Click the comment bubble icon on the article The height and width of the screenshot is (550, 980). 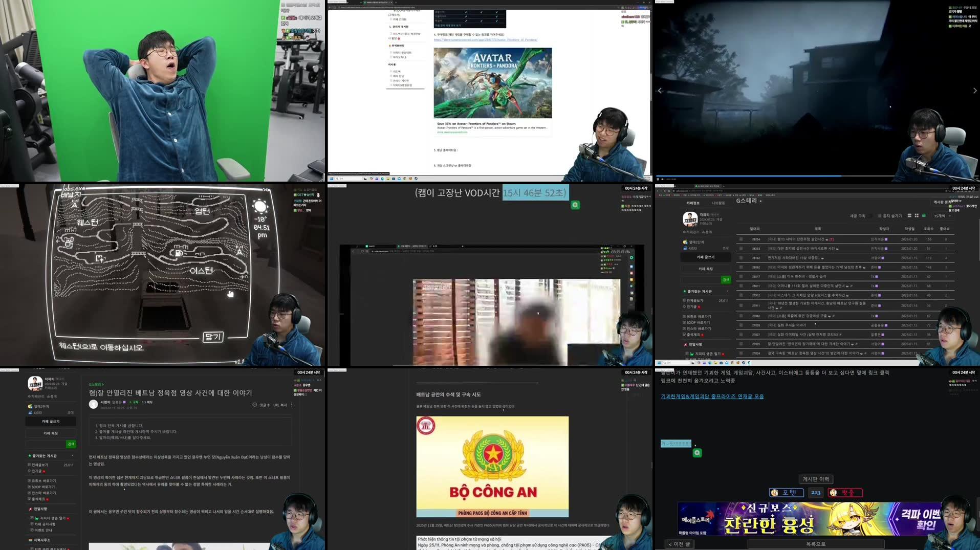[255, 404]
